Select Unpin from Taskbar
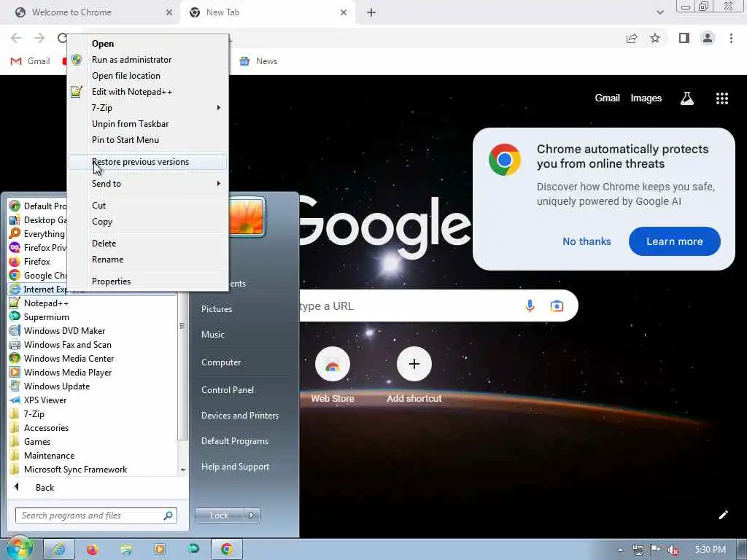 point(148,124)
